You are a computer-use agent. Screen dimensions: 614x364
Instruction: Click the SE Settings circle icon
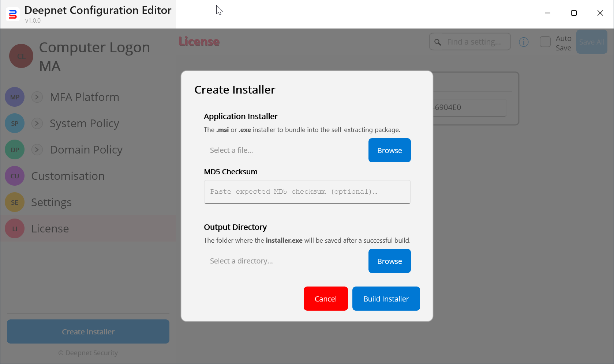coord(15,202)
